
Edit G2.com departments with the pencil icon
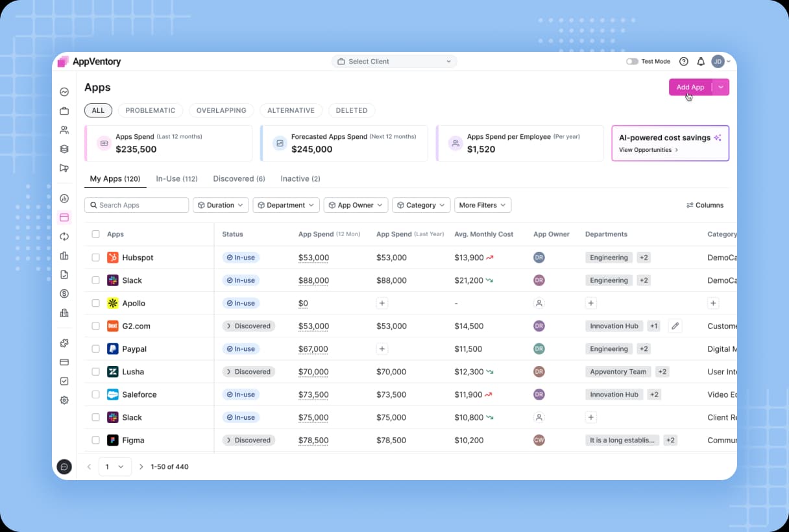tap(675, 326)
